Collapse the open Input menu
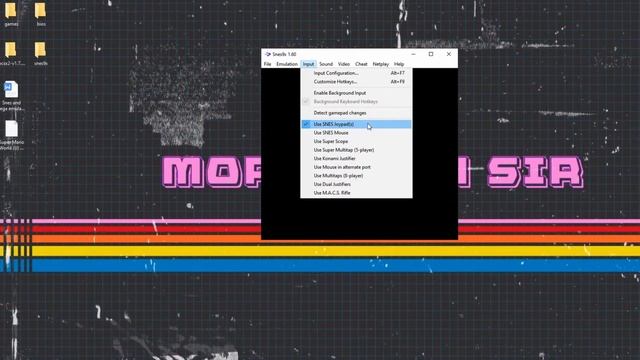 pos(308,64)
